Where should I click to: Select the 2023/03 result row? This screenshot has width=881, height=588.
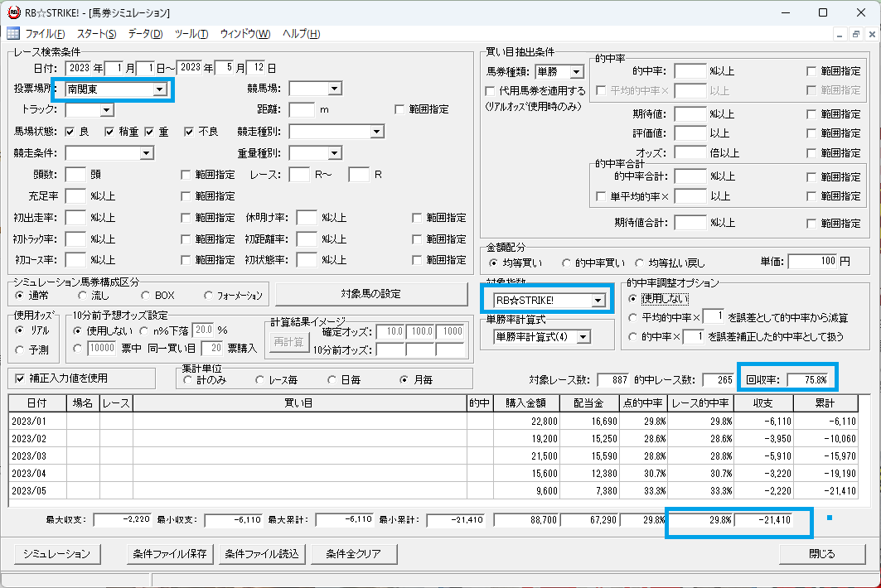pyautogui.click(x=433, y=456)
